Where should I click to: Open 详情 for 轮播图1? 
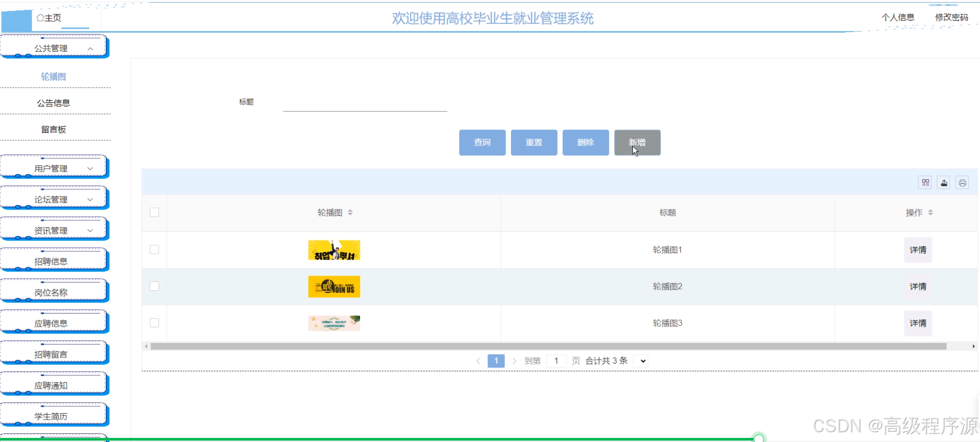pos(918,250)
